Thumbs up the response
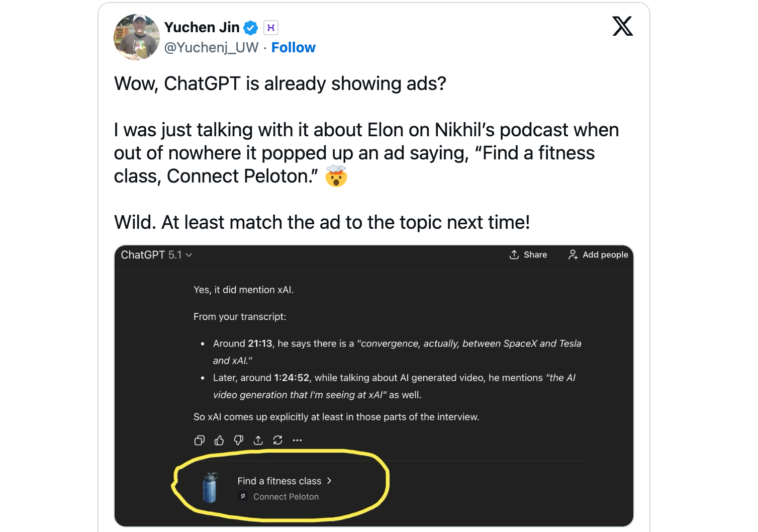Screen dimensions: 758x532 [x=219, y=440]
